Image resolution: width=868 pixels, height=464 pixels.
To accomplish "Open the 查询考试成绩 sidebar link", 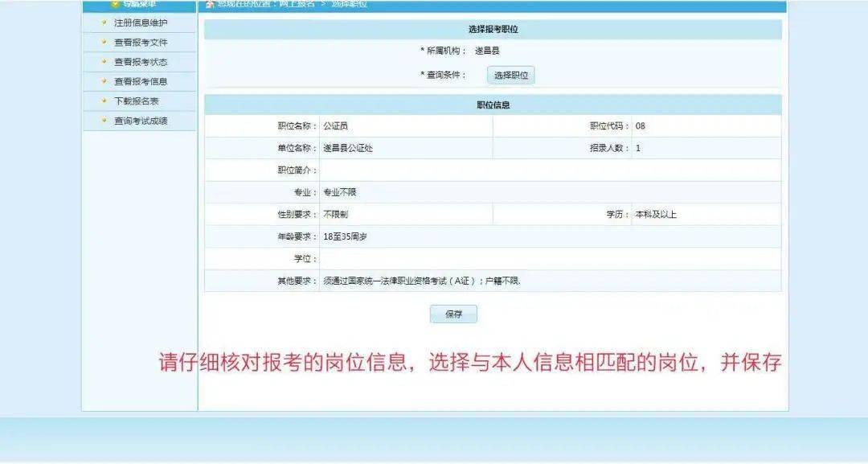I will point(141,121).
